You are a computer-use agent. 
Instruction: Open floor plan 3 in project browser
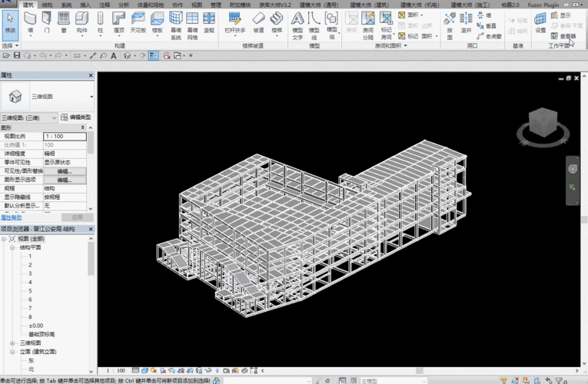coord(30,273)
